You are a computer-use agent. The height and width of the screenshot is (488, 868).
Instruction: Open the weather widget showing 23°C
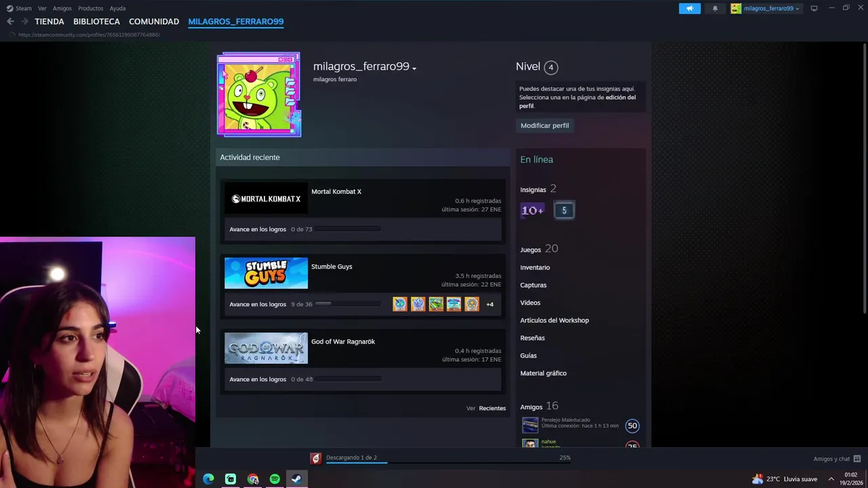coord(785,479)
